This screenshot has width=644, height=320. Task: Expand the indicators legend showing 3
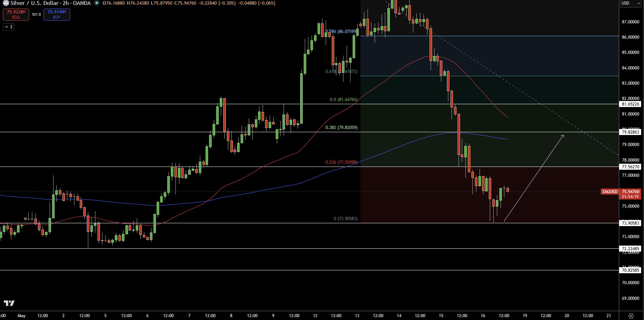(x=9, y=27)
